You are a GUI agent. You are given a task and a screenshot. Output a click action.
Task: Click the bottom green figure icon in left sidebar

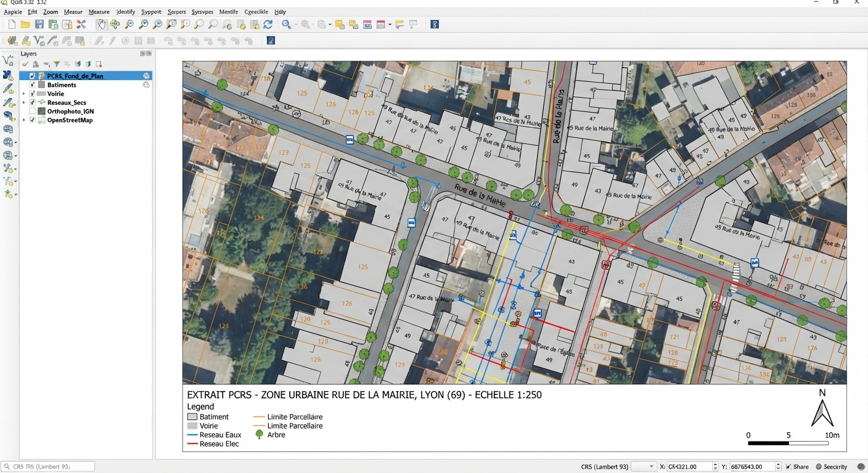(9, 194)
